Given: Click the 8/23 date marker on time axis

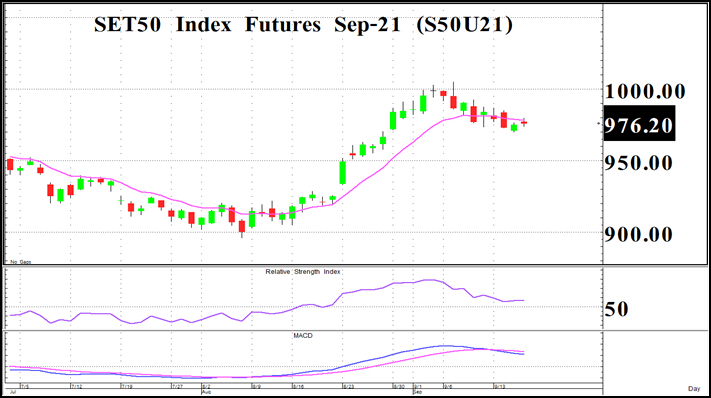Looking at the screenshot, I should [x=348, y=387].
